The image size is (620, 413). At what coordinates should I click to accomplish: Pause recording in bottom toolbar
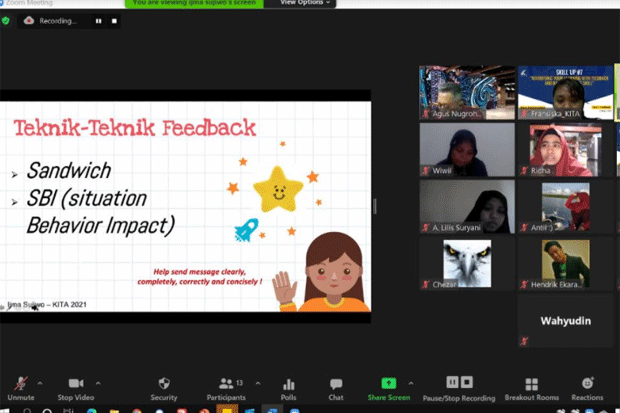coord(452,382)
